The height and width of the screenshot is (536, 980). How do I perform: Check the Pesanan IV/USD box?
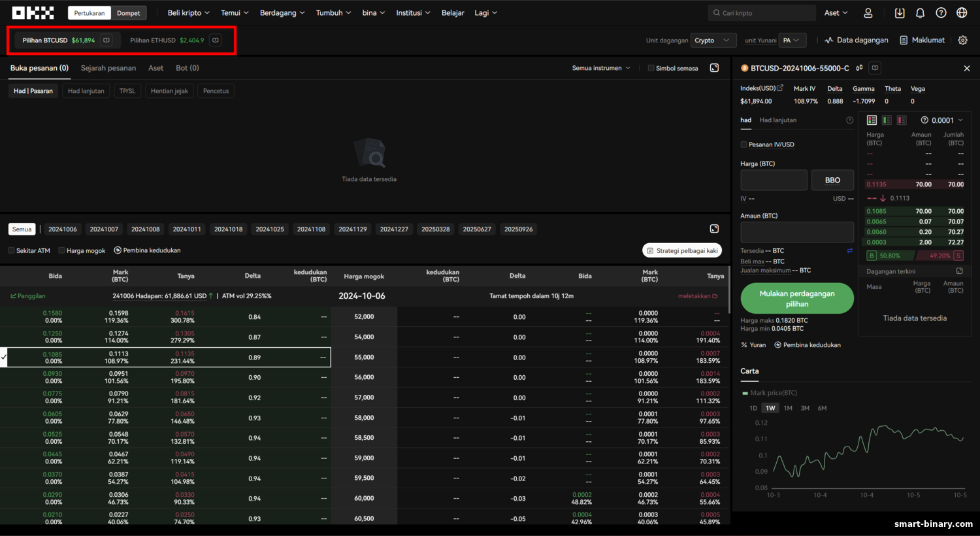(743, 144)
